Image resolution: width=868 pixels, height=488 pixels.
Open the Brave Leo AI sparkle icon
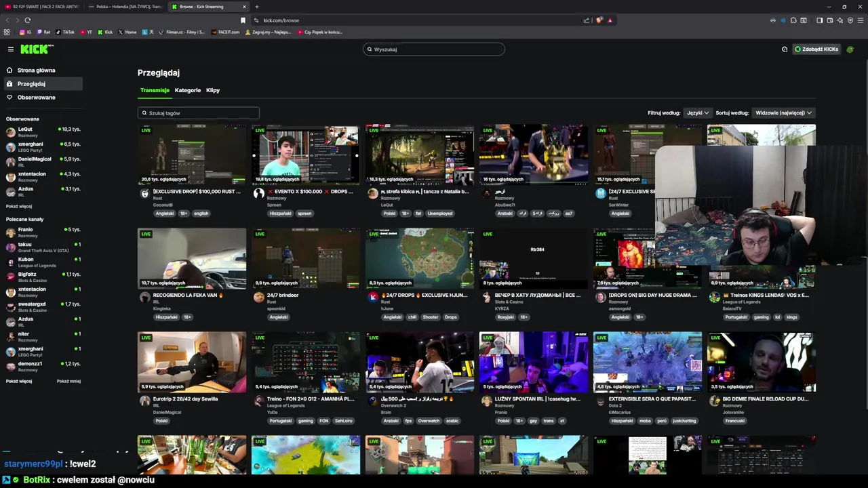(840, 20)
